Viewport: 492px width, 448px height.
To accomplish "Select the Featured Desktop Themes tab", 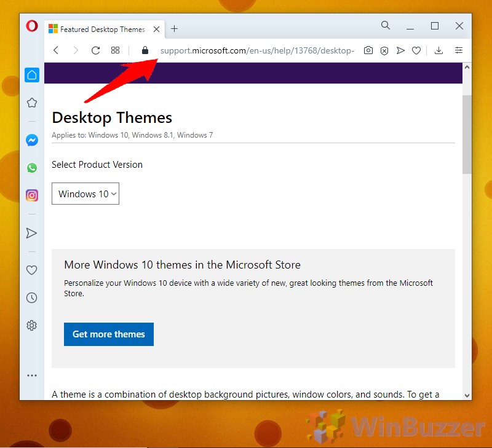I will pos(105,29).
